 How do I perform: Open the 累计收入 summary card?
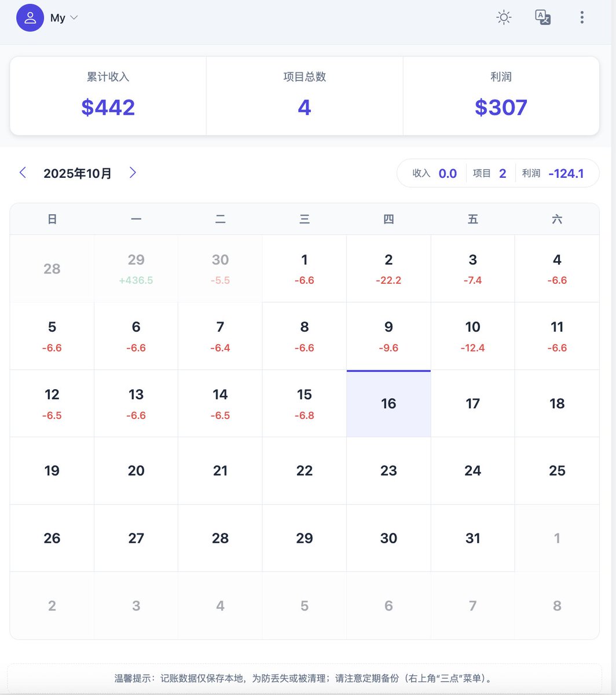coord(108,96)
